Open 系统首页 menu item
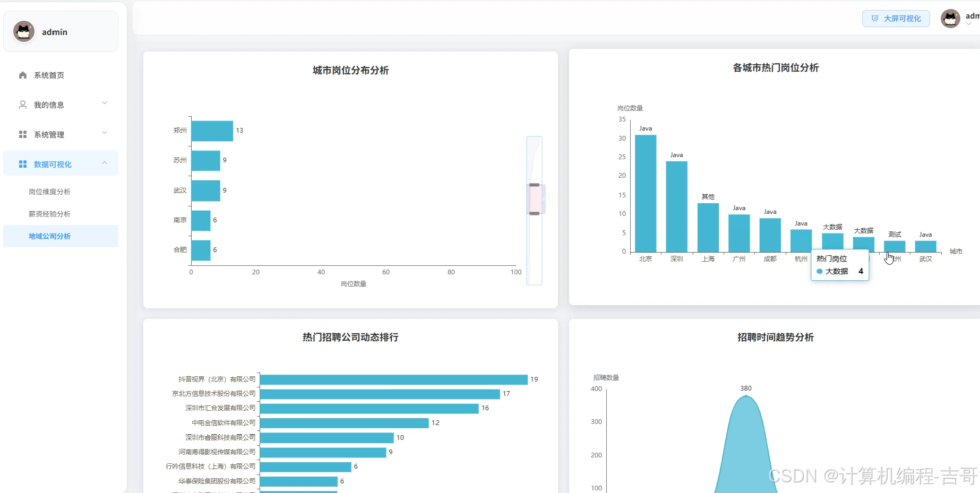This screenshot has height=493, width=980. point(61,75)
